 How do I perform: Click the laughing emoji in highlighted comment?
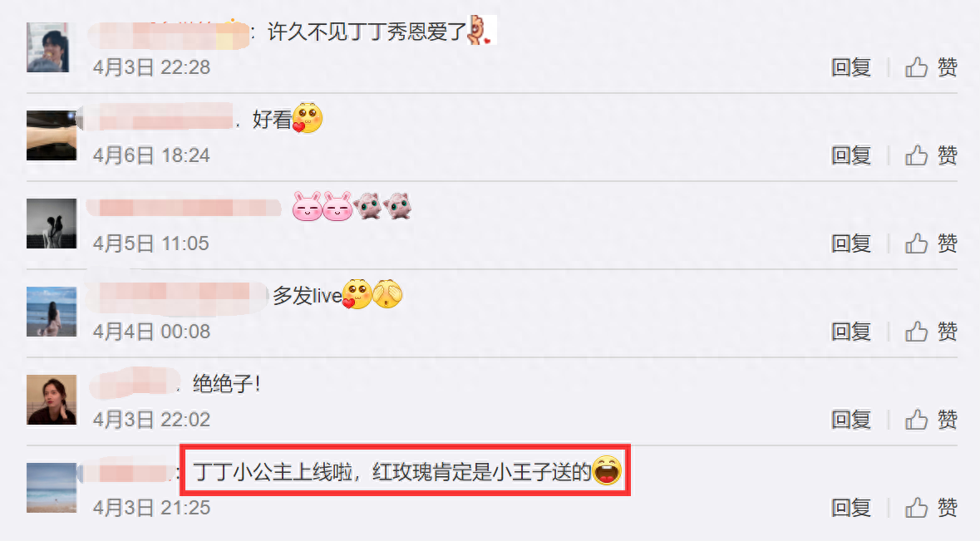coord(607,471)
